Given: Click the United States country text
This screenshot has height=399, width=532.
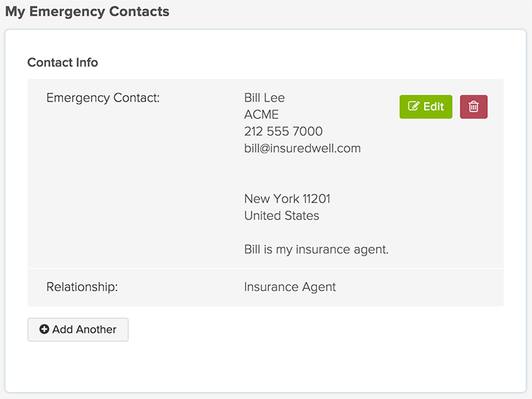Looking at the screenshot, I should (x=282, y=216).
